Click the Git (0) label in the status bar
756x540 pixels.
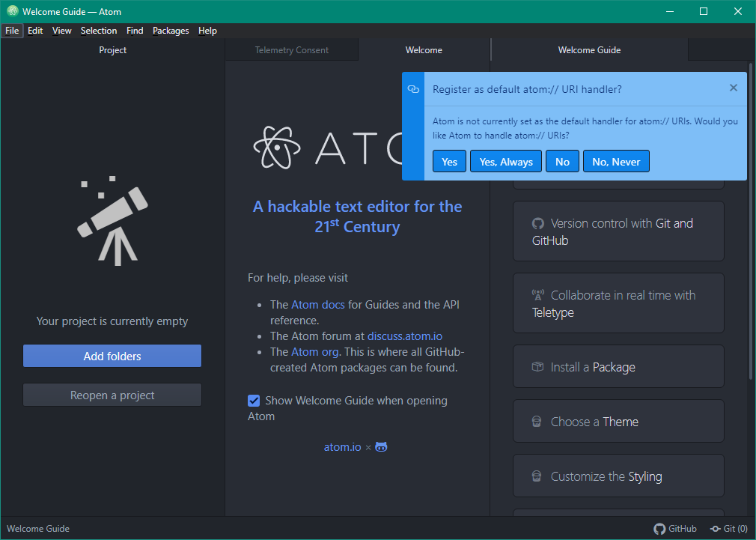[x=735, y=529]
